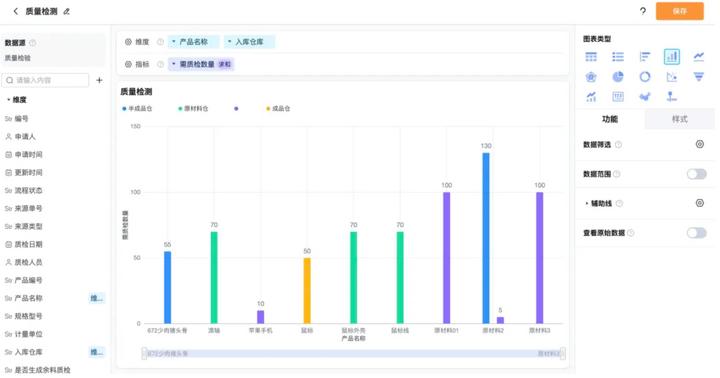Switch to the 功能 tab
This screenshot has width=720, height=378.
pyautogui.click(x=610, y=119)
